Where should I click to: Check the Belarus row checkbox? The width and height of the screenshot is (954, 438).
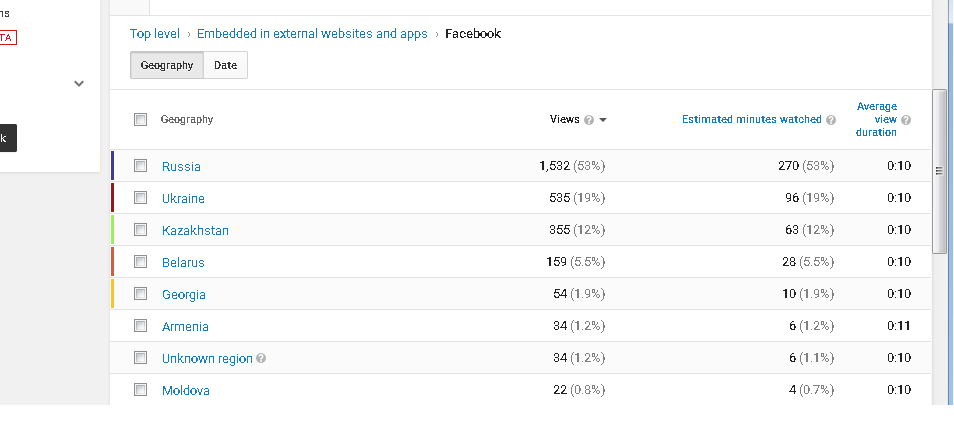(141, 262)
